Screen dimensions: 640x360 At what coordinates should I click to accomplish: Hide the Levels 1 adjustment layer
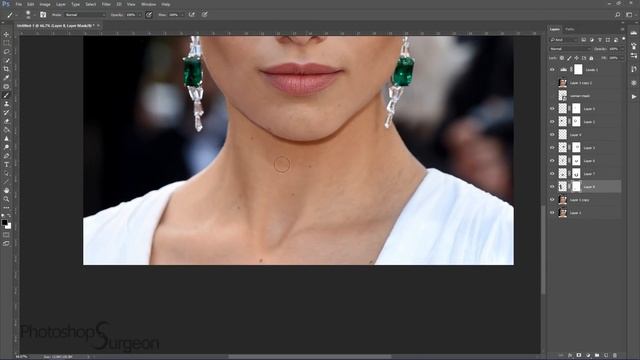552,70
